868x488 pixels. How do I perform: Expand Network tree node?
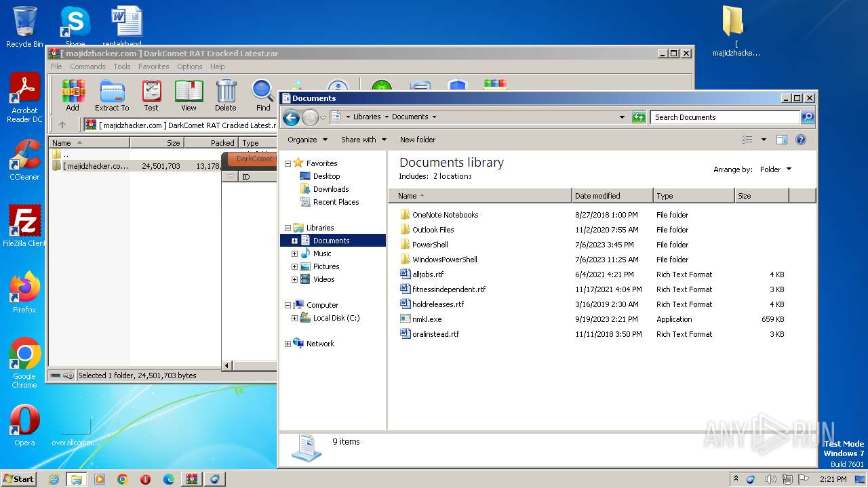pos(288,344)
